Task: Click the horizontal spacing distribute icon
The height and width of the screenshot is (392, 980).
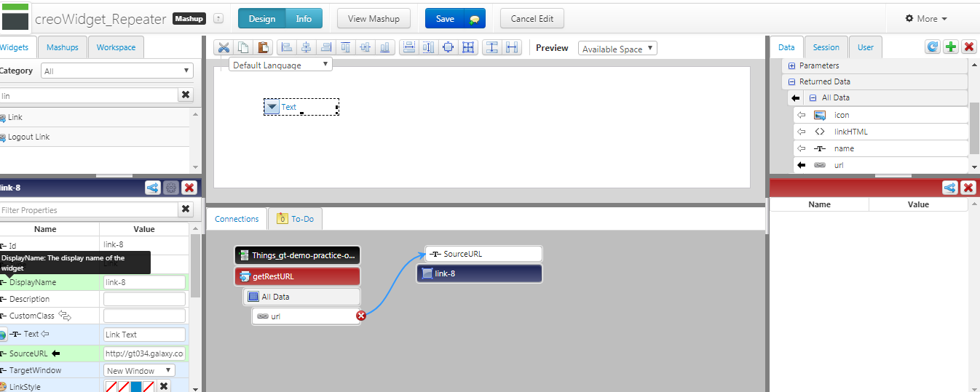Action: pos(512,48)
